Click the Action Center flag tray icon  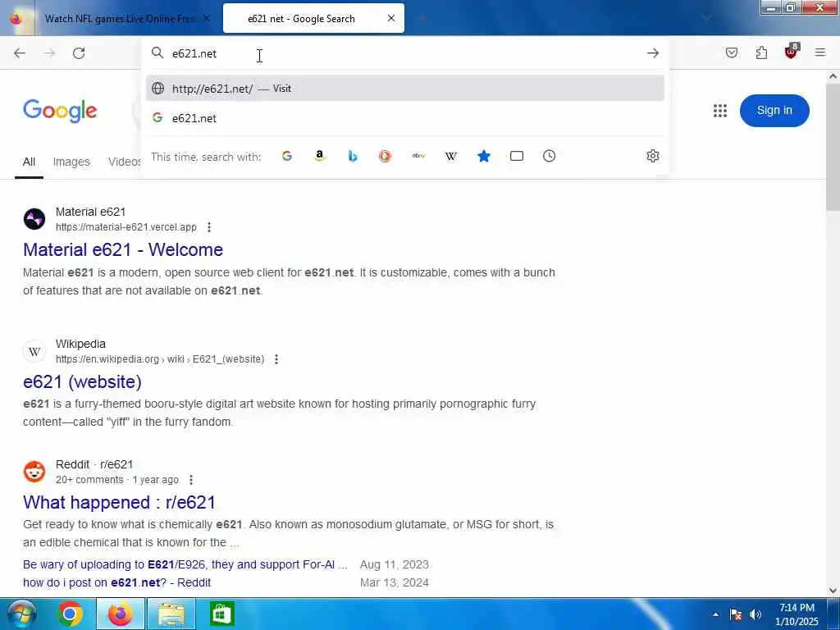[736, 614]
